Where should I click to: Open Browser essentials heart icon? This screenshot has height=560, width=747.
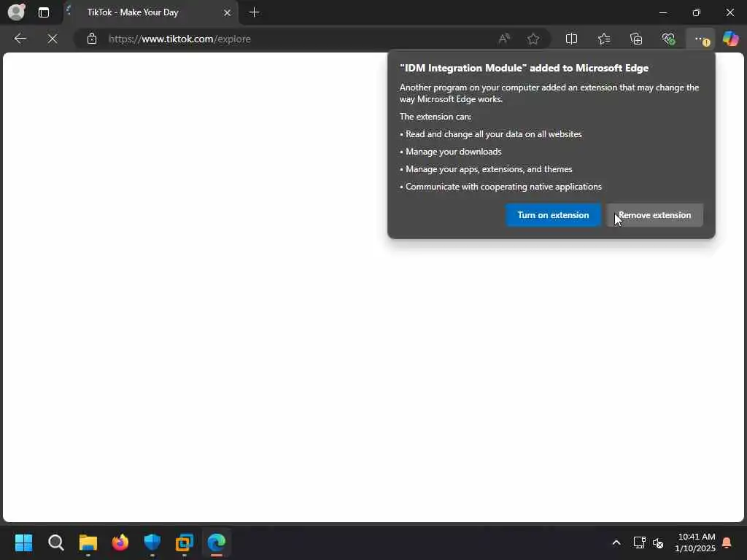pos(668,39)
